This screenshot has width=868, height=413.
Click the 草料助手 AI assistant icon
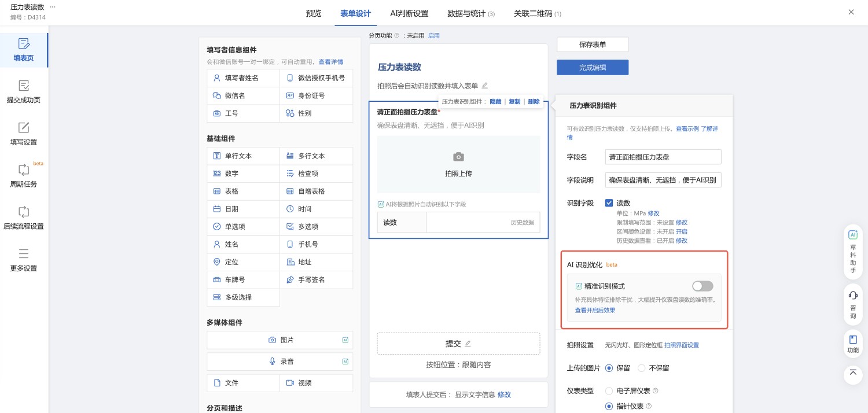pos(853,249)
